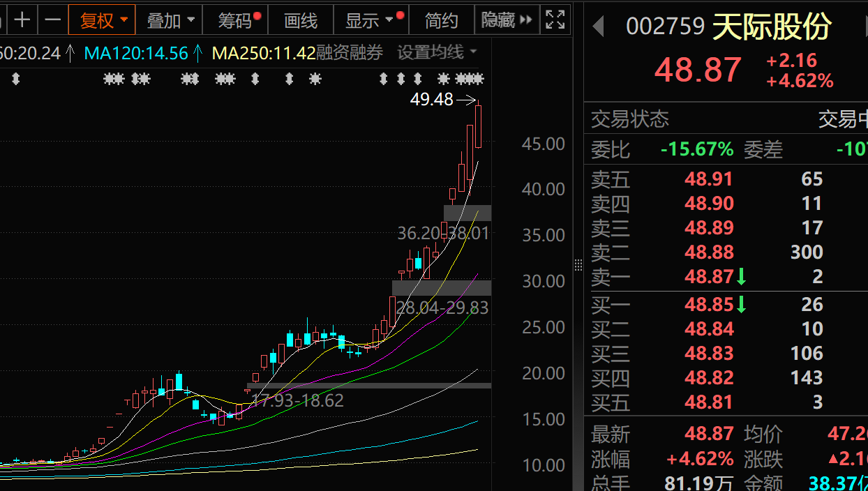Click the stock code 002759

666,27
